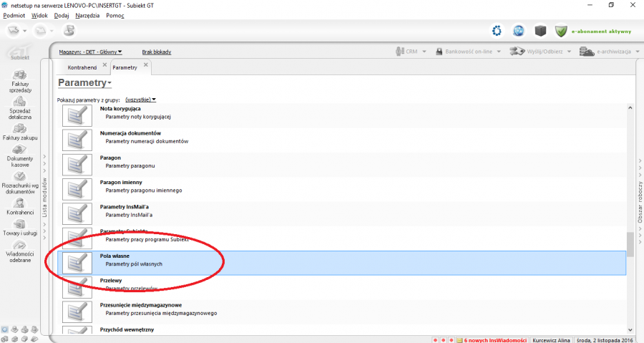Open the Magazyn DET - Główny dropdown

click(x=90, y=52)
